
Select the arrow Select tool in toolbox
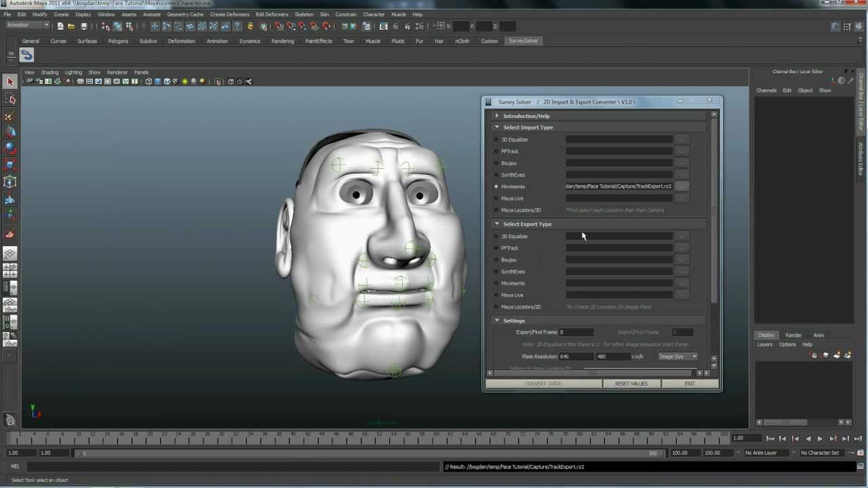point(10,82)
